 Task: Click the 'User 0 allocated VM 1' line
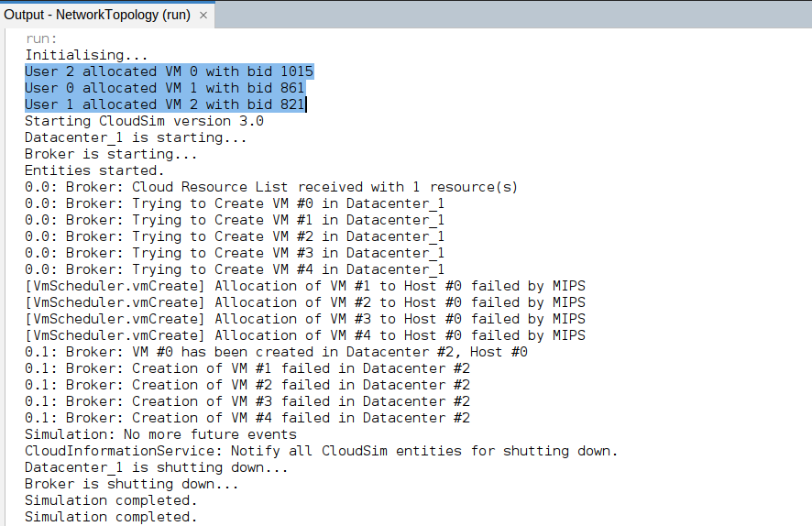[164, 88]
